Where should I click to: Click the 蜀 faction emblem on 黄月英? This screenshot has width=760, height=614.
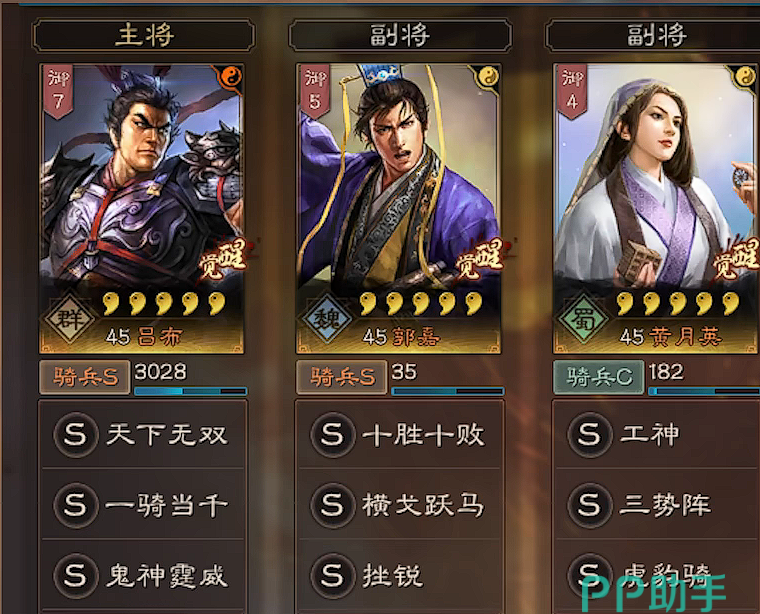(583, 320)
